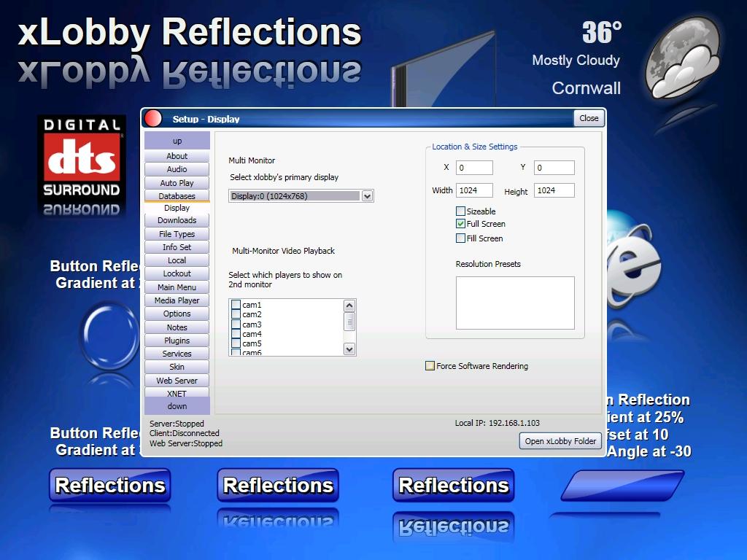Switch to Databases settings
The image size is (747, 560).
coord(177,195)
